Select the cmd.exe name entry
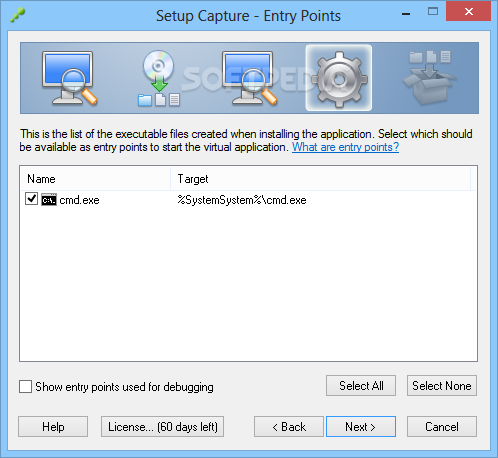Image resolution: width=498 pixels, height=458 pixels. (x=79, y=200)
